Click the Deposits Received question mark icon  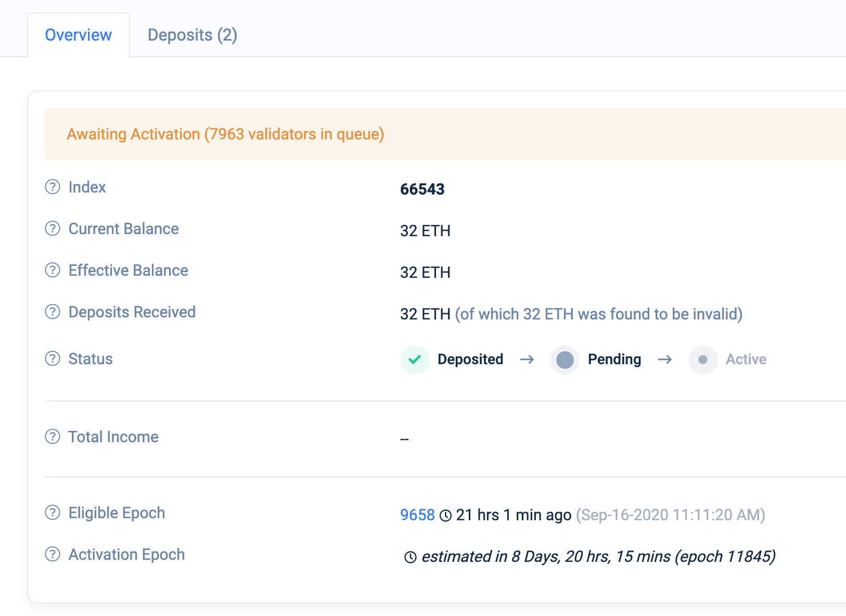52,312
